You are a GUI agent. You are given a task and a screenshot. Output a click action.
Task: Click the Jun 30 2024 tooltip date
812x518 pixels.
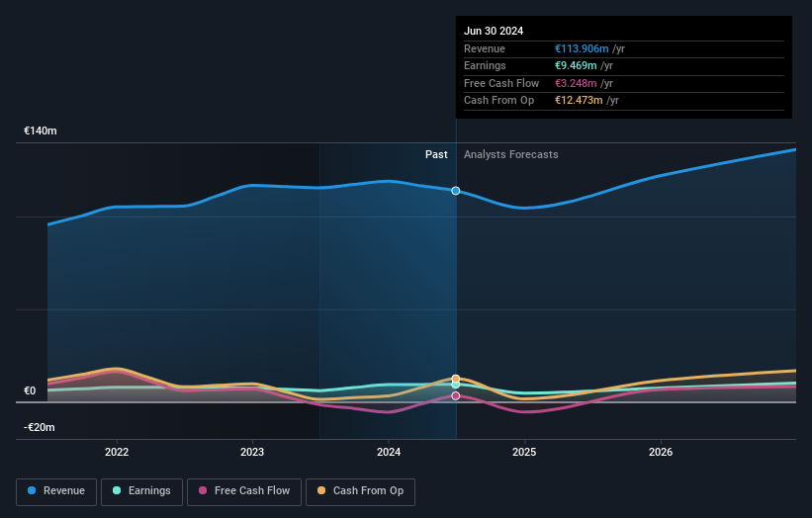pyautogui.click(x=494, y=31)
